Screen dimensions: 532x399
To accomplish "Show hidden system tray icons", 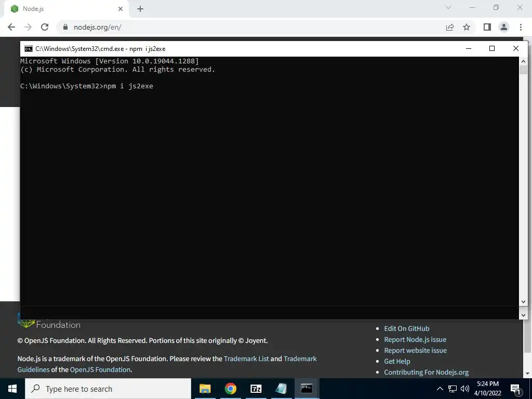I will pyautogui.click(x=440, y=389).
